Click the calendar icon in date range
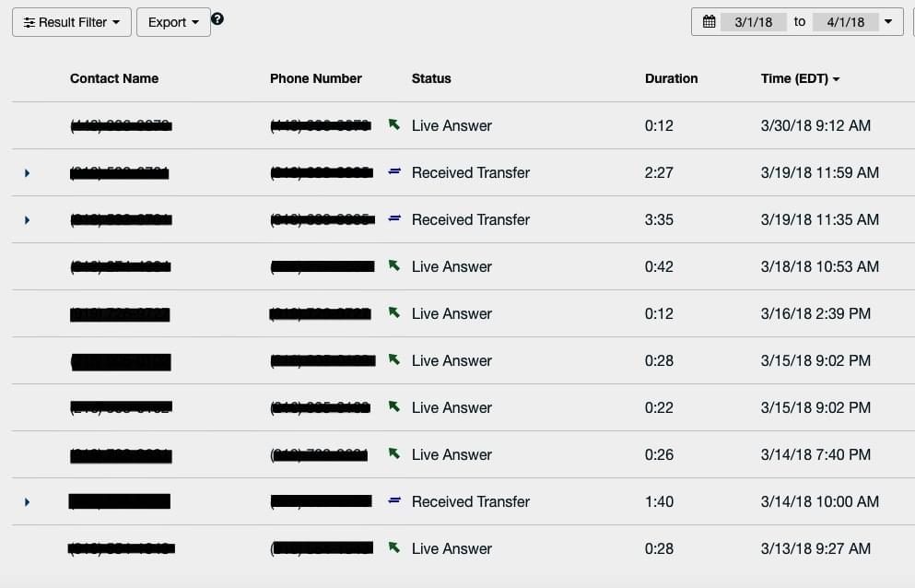 tap(709, 22)
